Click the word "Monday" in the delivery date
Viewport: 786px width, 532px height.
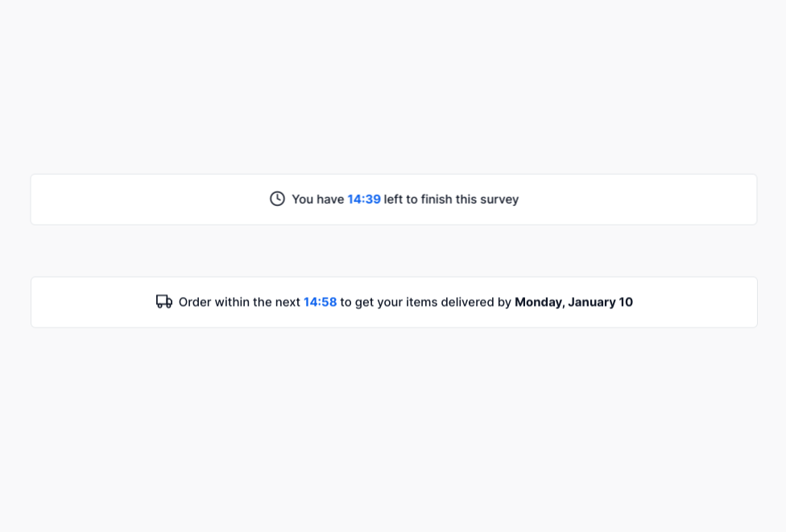click(x=539, y=302)
